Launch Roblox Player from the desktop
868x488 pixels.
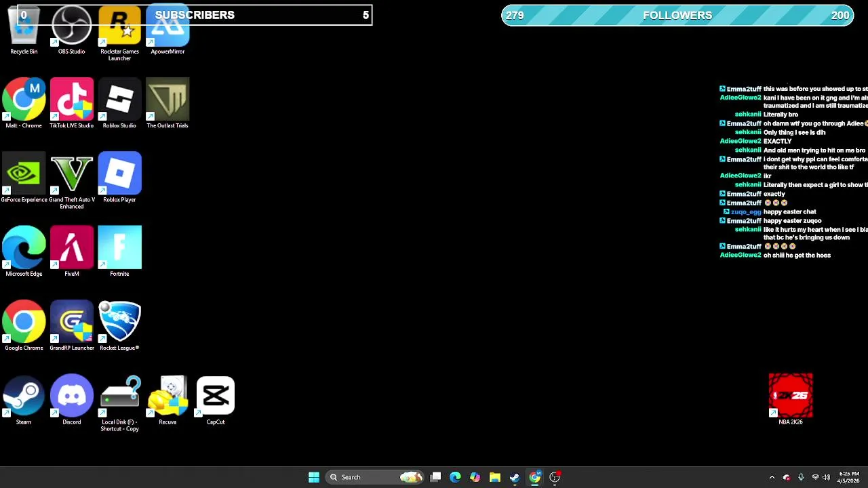(119, 178)
